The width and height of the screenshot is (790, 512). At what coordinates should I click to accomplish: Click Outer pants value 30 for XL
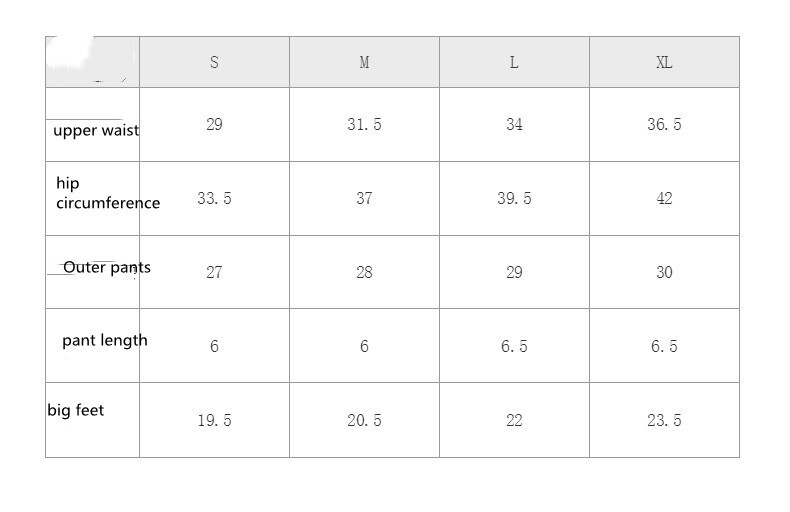664,273
